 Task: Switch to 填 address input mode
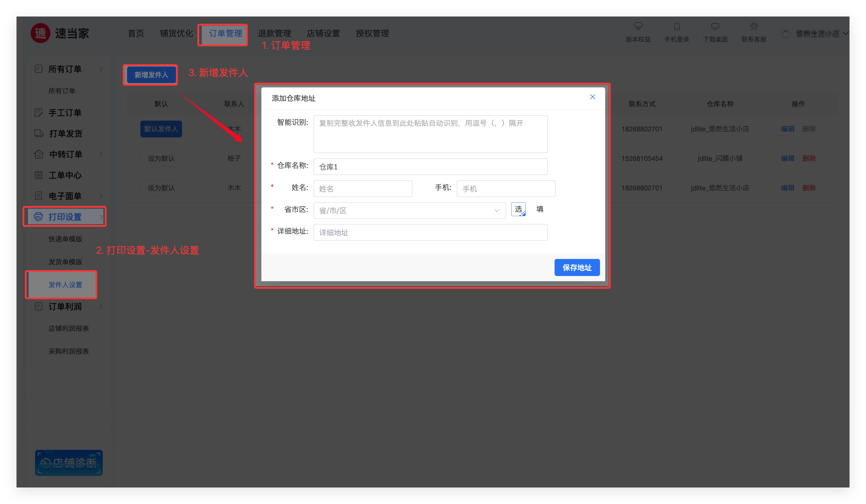point(540,209)
